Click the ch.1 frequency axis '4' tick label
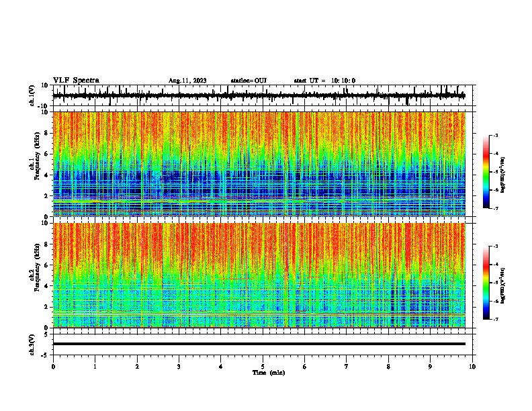The image size is (532, 411). pyautogui.click(x=46, y=175)
